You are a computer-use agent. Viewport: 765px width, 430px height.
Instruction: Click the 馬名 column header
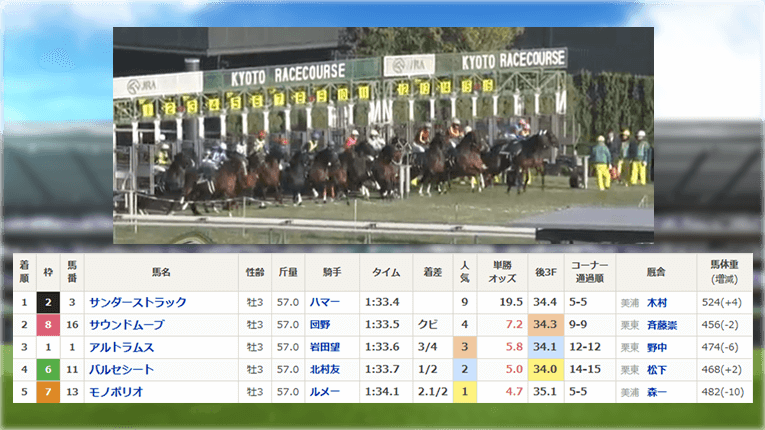[x=161, y=272]
